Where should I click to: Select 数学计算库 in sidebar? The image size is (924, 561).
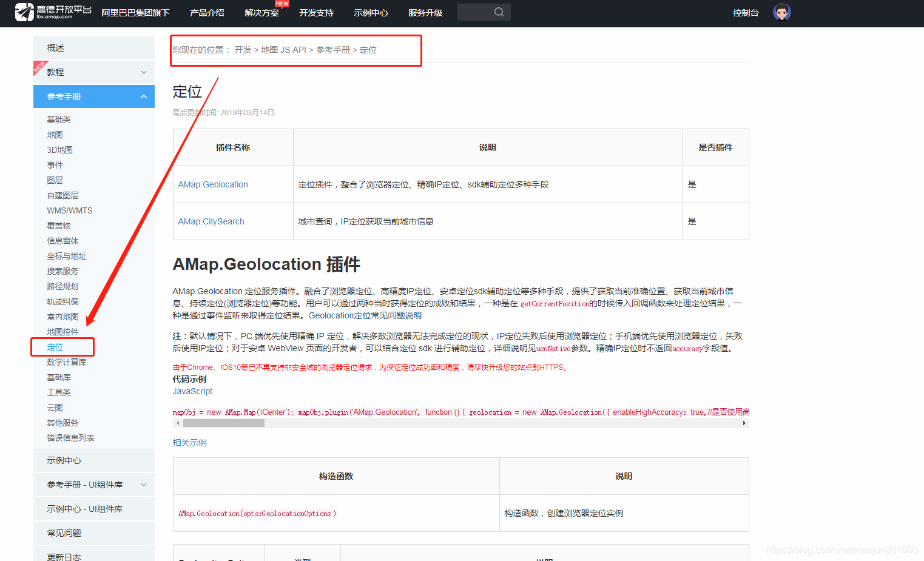67,362
